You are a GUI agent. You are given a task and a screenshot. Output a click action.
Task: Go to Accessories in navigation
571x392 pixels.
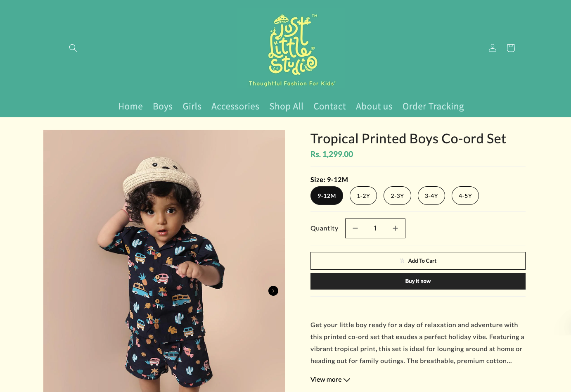click(x=235, y=107)
